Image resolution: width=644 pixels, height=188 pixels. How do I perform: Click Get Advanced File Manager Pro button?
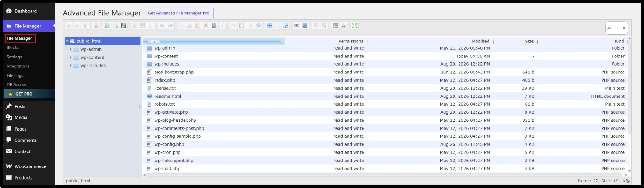click(x=179, y=13)
